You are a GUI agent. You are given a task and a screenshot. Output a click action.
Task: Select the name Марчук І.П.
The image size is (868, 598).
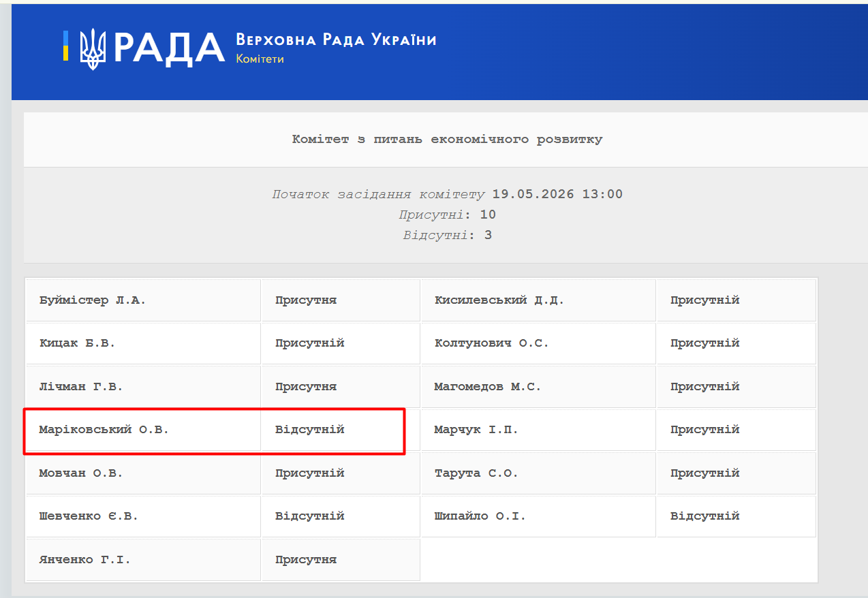pos(476,430)
